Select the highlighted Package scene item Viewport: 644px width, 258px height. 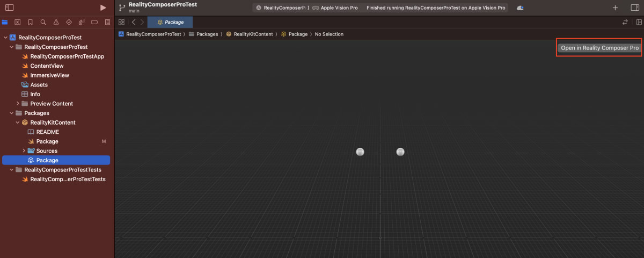(56, 160)
